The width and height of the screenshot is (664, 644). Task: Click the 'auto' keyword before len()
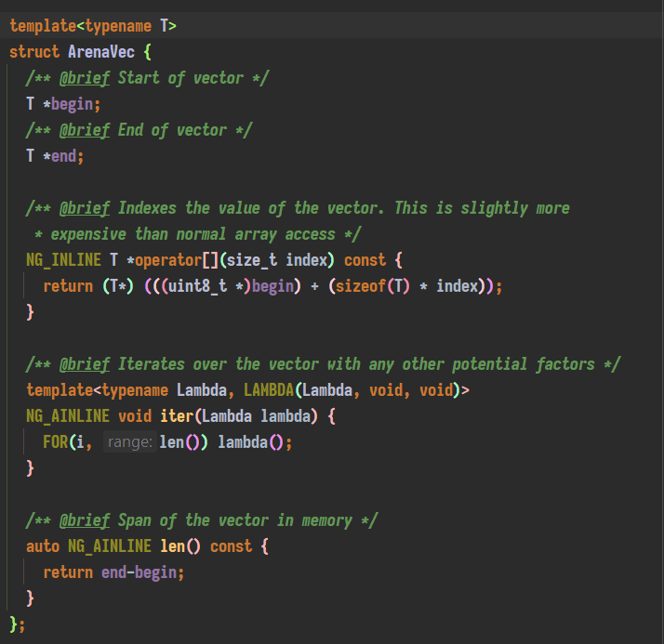tap(43, 546)
